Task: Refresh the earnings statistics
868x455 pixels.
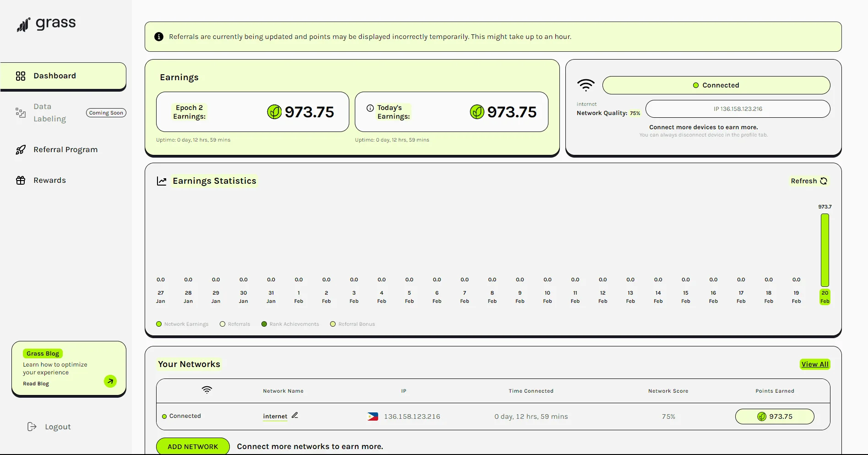Action: click(x=809, y=181)
